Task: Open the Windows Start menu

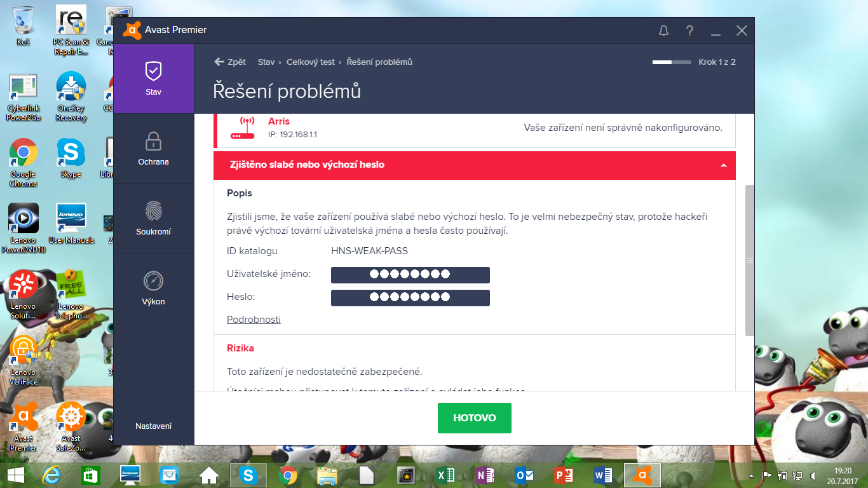Action: click(x=15, y=475)
